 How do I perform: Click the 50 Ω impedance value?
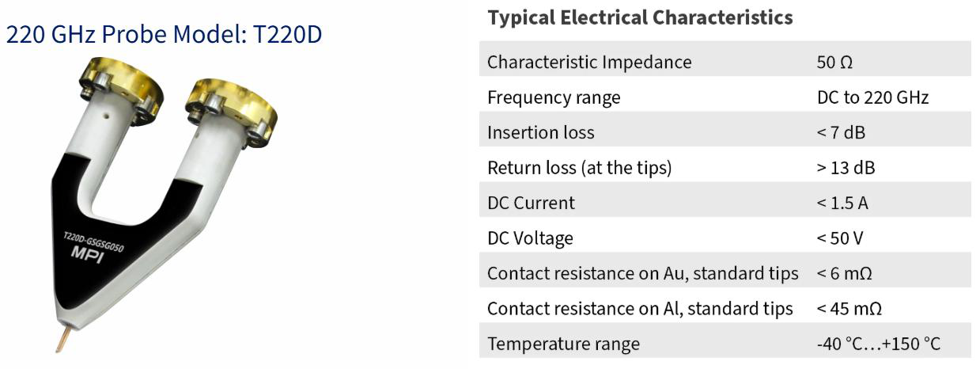click(834, 63)
